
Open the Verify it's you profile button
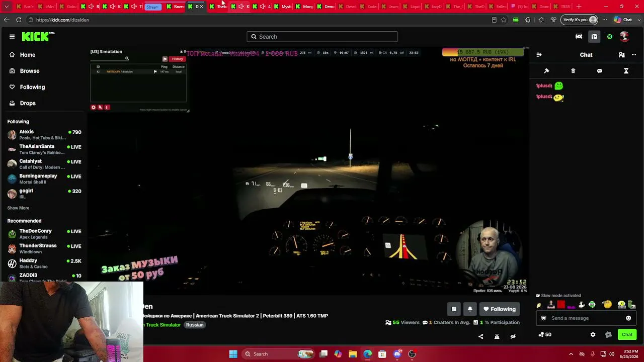coord(580,20)
